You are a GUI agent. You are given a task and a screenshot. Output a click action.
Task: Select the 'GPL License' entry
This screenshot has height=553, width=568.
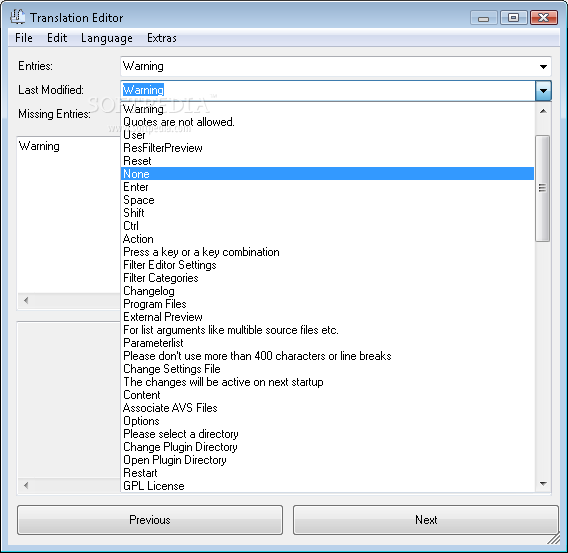tap(327, 486)
